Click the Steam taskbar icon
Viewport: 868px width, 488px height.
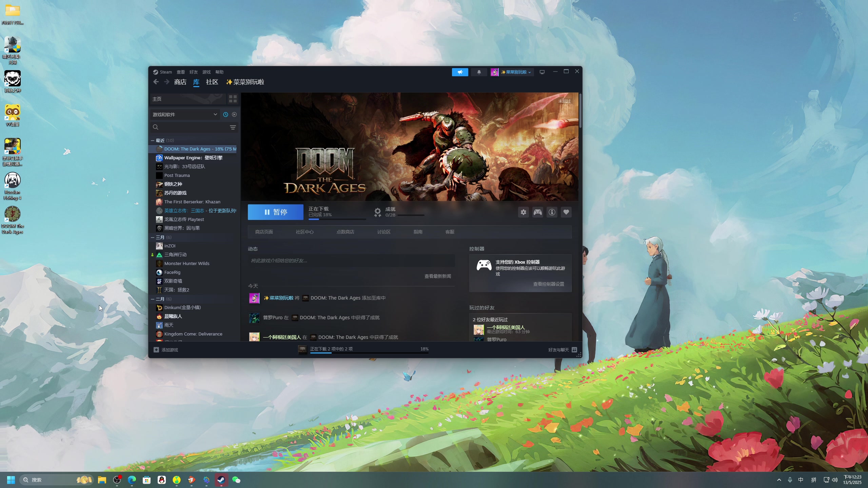point(221,480)
